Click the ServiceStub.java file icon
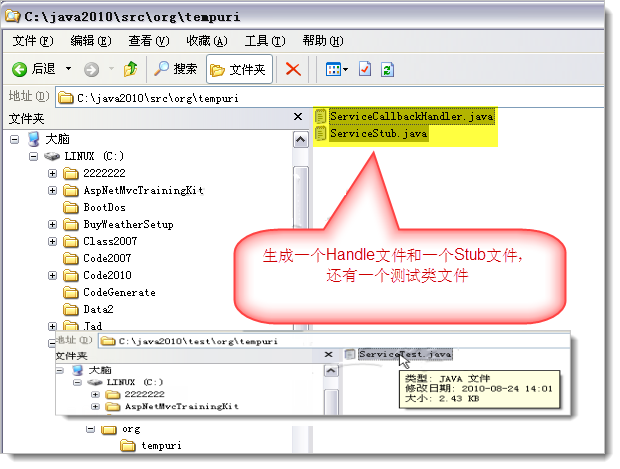 coord(320,133)
